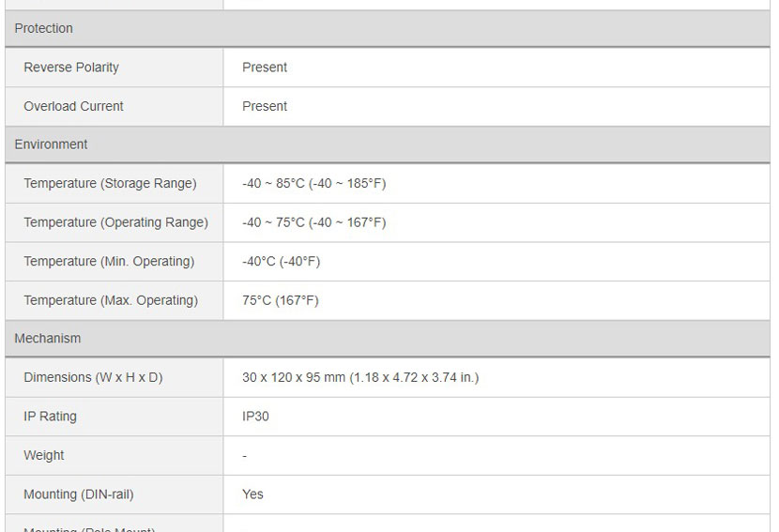Click the Overload Current 'Present' value

(x=265, y=106)
